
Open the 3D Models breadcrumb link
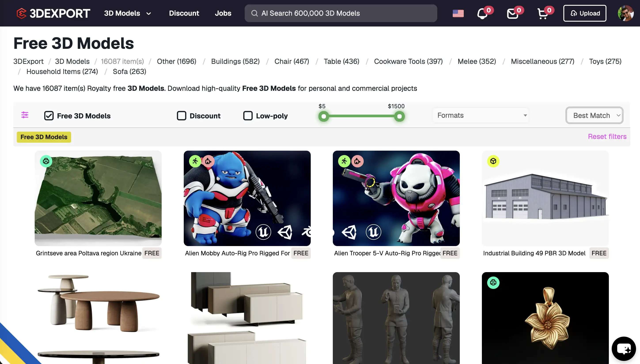(72, 61)
